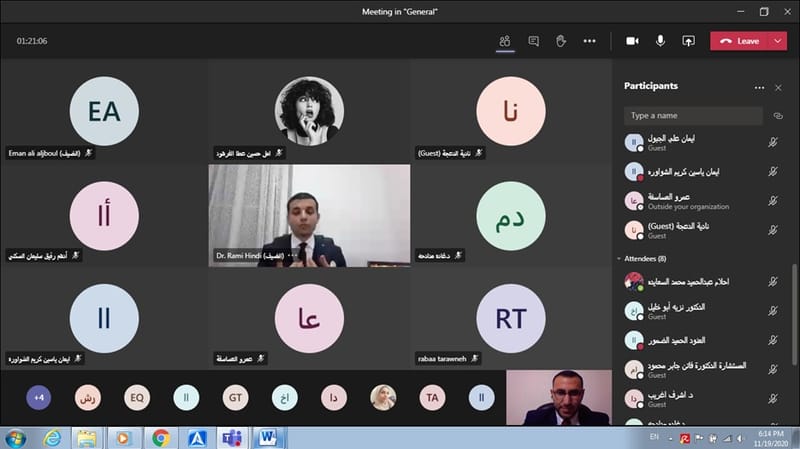Select rabaa tarawneh RT tile
Screen dimensions: 800x449
pyautogui.click(x=511, y=319)
